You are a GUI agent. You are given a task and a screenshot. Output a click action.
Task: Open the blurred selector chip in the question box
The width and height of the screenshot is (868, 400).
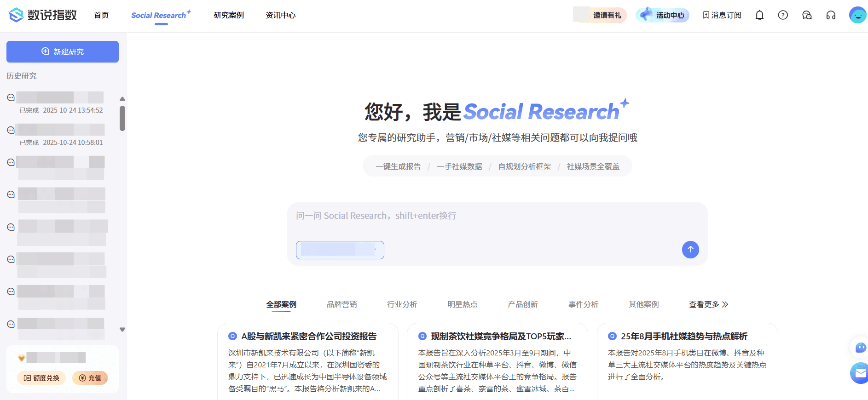(x=340, y=250)
